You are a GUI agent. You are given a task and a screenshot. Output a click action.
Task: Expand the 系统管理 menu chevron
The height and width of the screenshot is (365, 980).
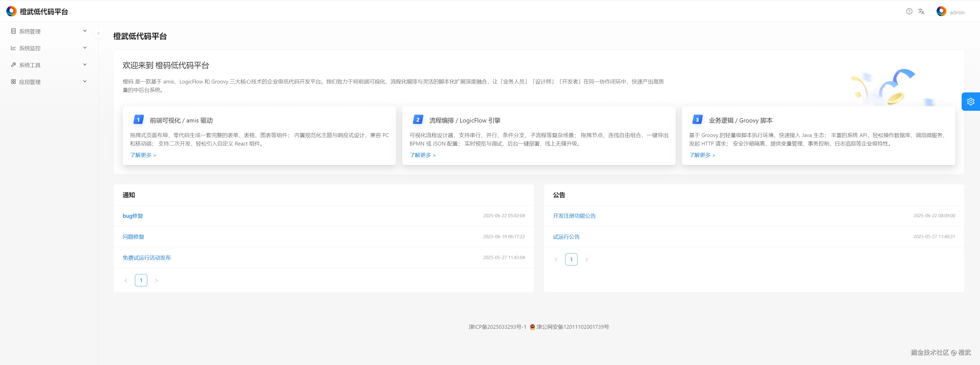click(x=85, y=31)
